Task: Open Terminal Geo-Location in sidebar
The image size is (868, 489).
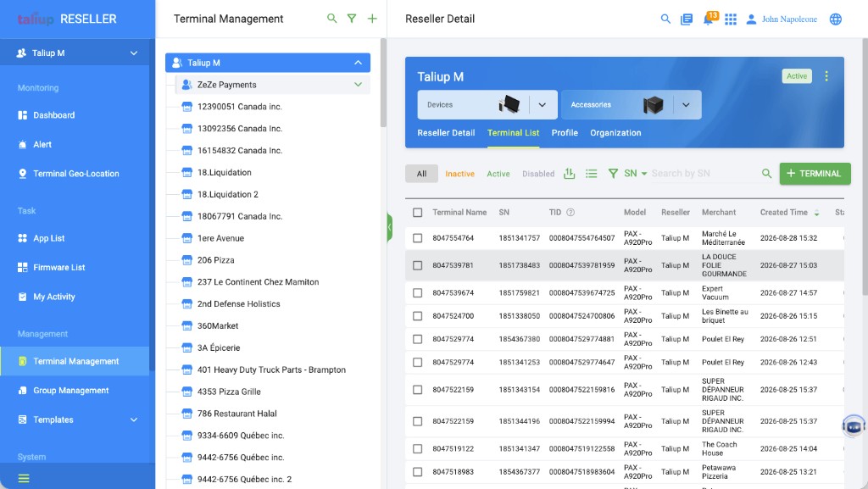Action: coord(75,174)
